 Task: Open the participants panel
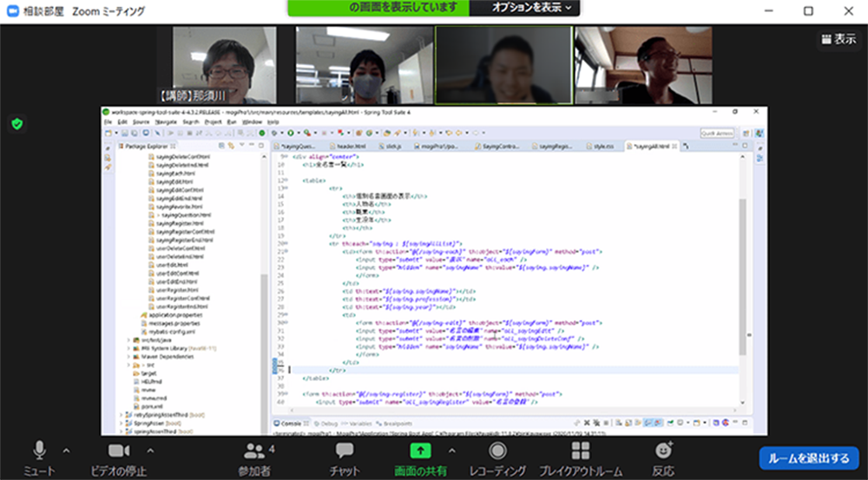coord(255,459)
